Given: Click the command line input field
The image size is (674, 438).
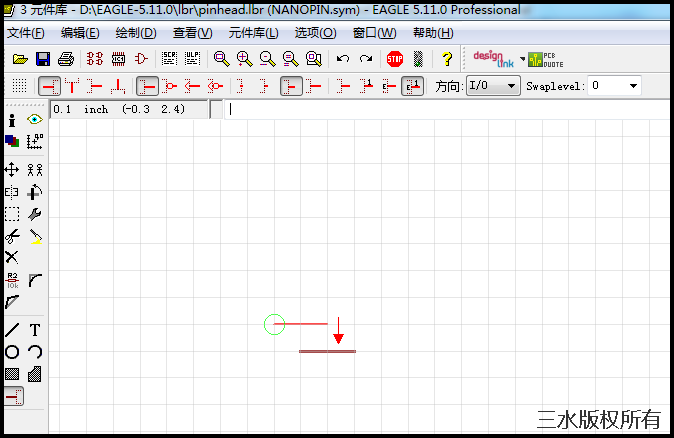Looking at the screenshot, I should coord(440,109).
